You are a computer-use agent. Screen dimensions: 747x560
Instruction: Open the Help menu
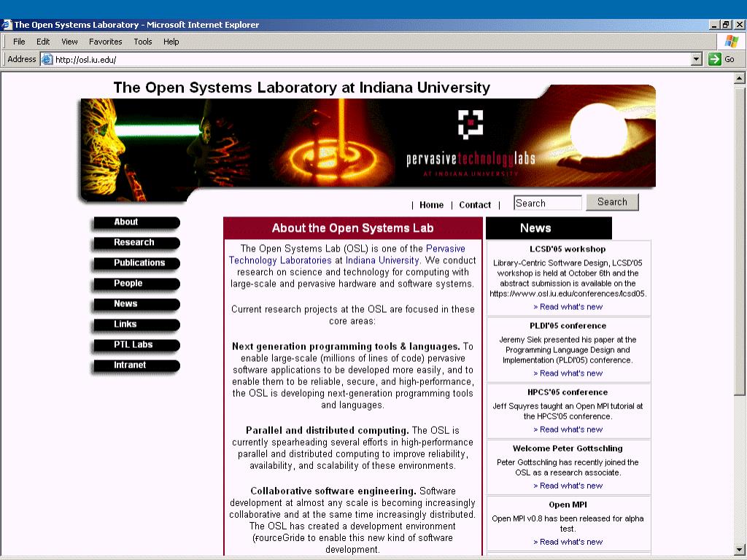point(171,42)
